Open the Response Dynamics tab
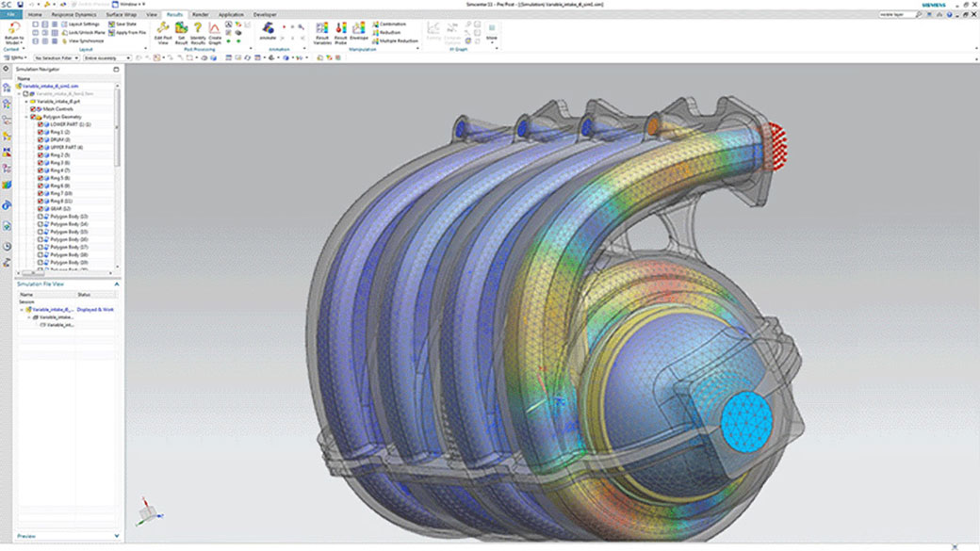Viewport: 980px width, 551px height. tap(73, 14)
